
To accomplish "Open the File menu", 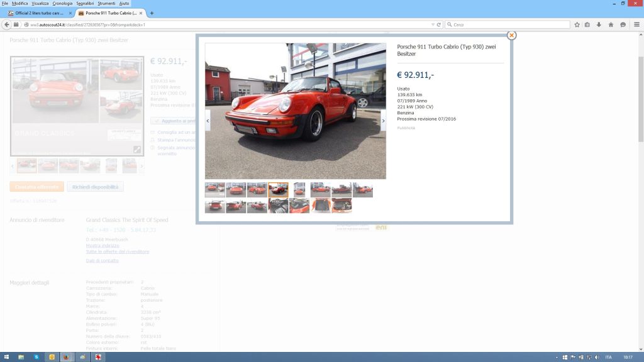I will tap(5, 3).
